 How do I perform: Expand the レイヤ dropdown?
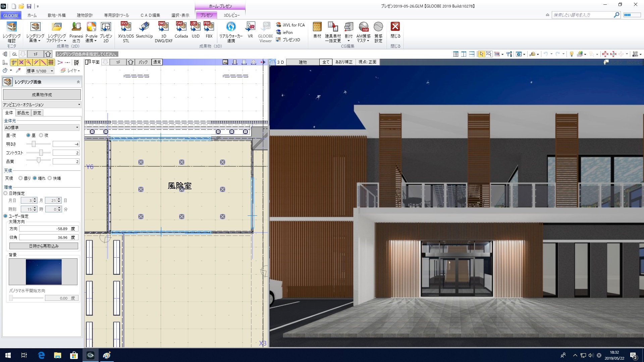click(x=70, y=70)
